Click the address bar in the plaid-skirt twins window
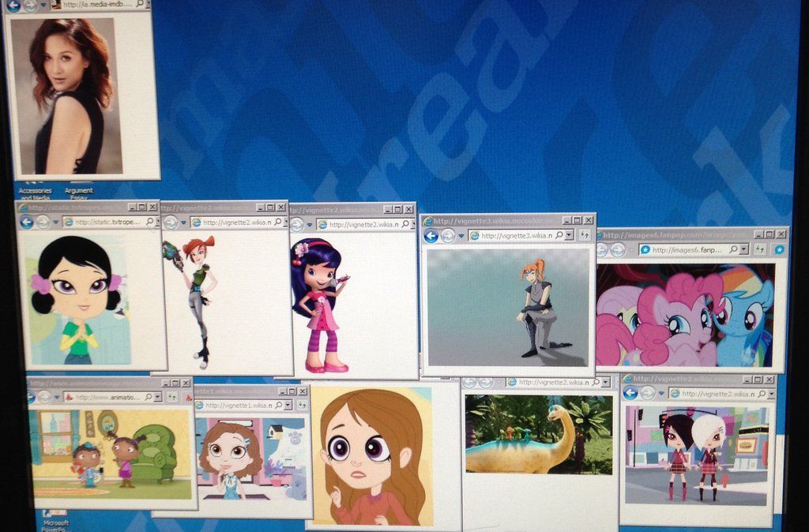This screenshot has height=532, width=809. click(x=721, y=393)
